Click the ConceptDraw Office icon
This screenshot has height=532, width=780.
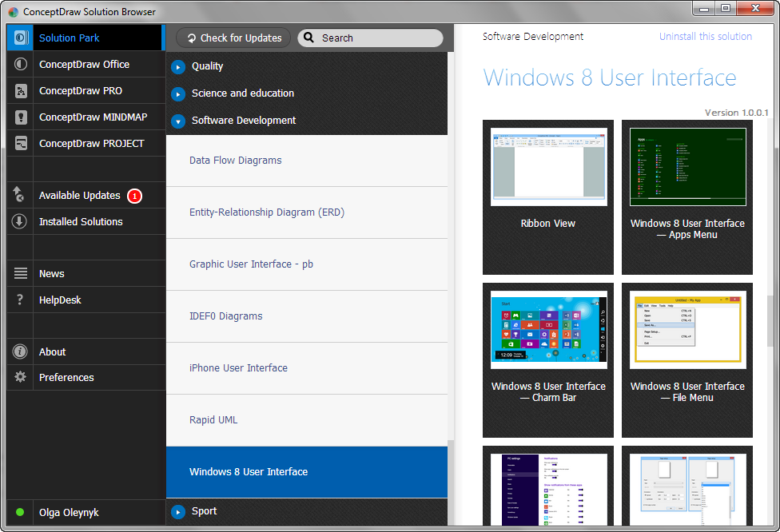point(21,64)
